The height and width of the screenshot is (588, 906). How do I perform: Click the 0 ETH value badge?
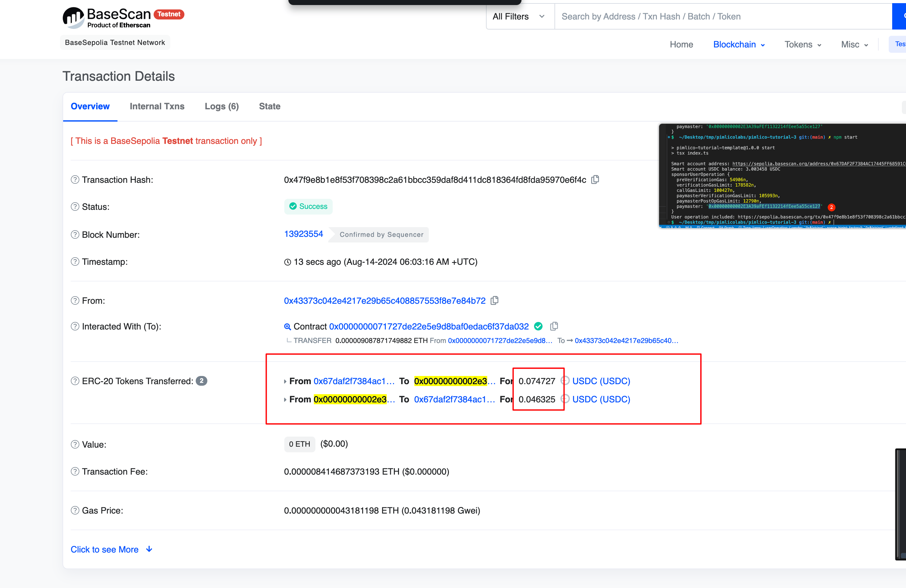(300, 444)
